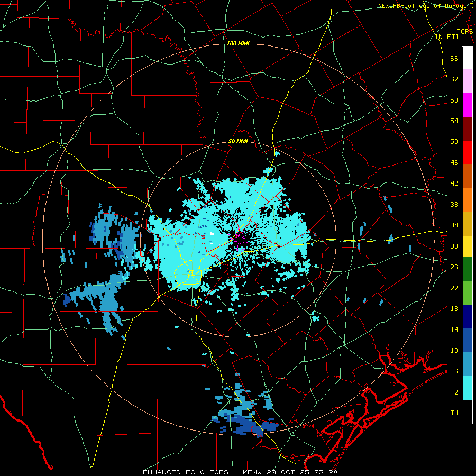Screen dimensions: 476x476
Task: Click the "34" legend value
Action: click(x=454, y=225)
